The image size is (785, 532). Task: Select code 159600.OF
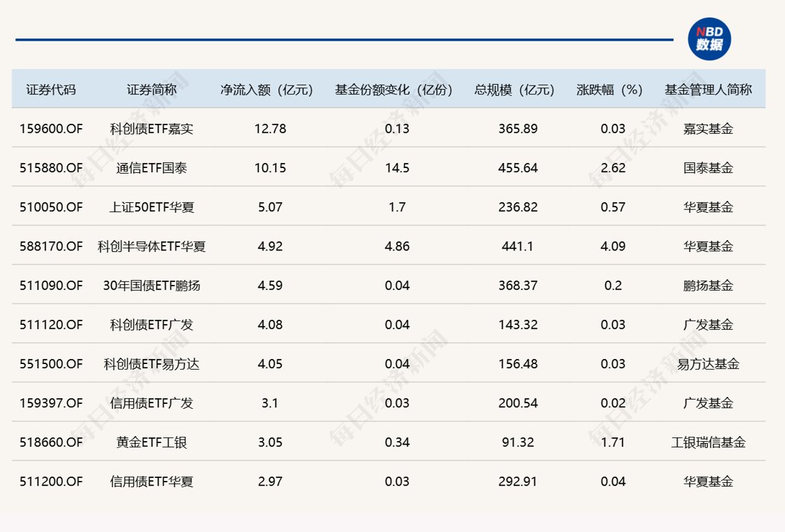click(x=51, y=129)
